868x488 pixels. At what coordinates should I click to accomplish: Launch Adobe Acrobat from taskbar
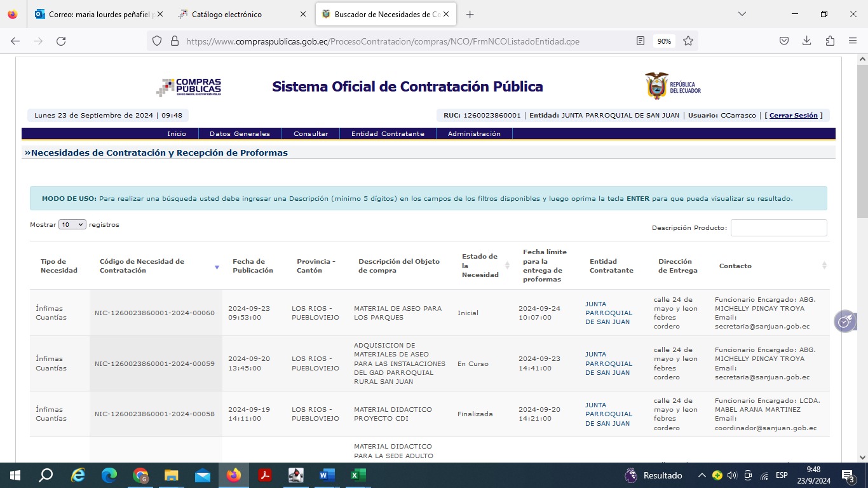[265, 475]
